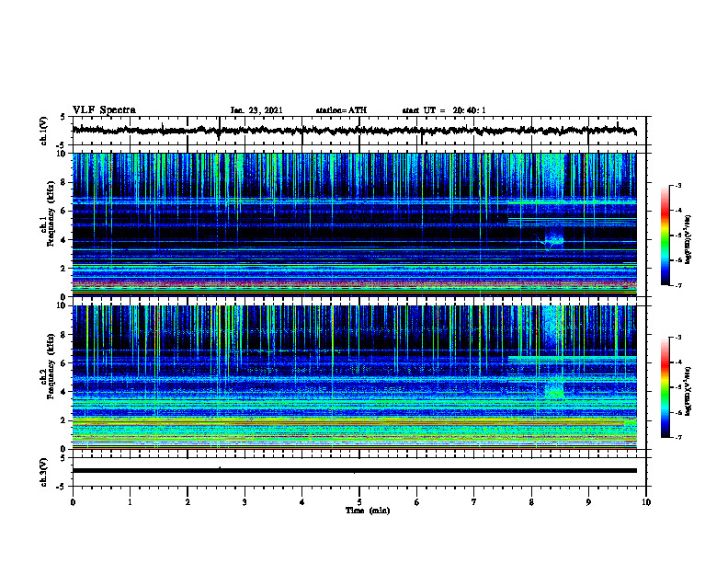
Task: Click the "Time (min)" x-axis label
Action: click(368, 511)
